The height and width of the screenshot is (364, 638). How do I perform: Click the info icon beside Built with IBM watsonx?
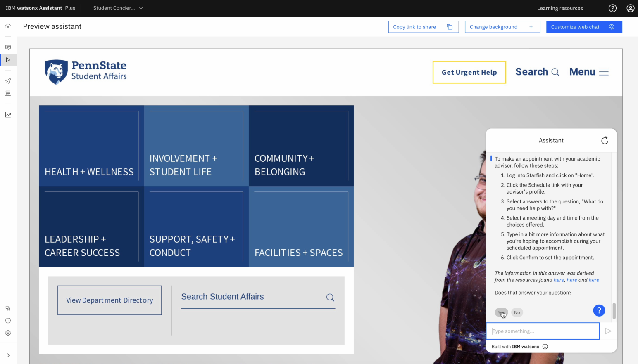click(545, 347)
